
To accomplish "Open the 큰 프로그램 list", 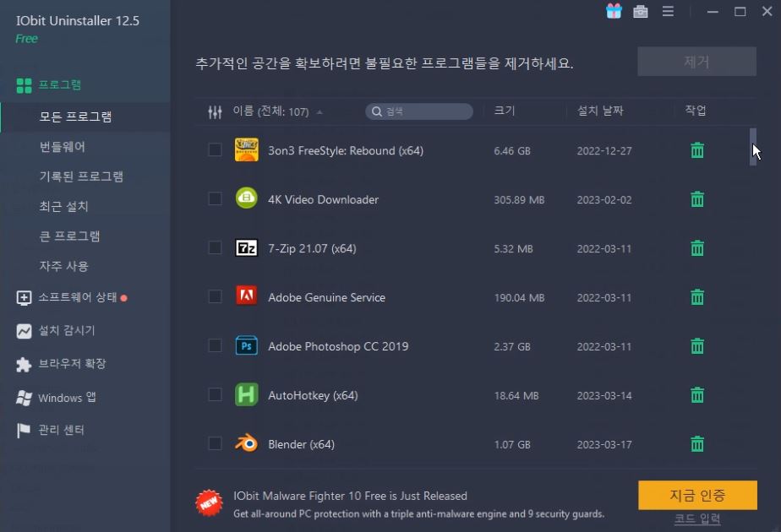I will click(x=69, y=236).
